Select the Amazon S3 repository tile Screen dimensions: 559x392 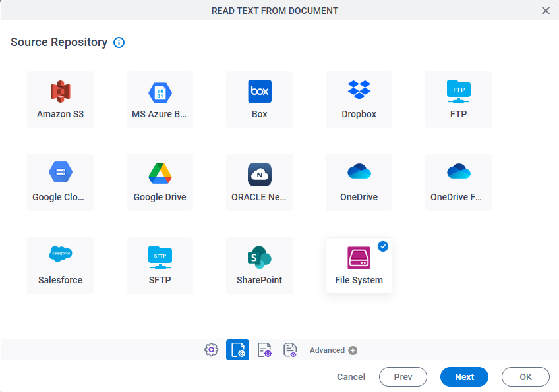(x=60, y=99)
